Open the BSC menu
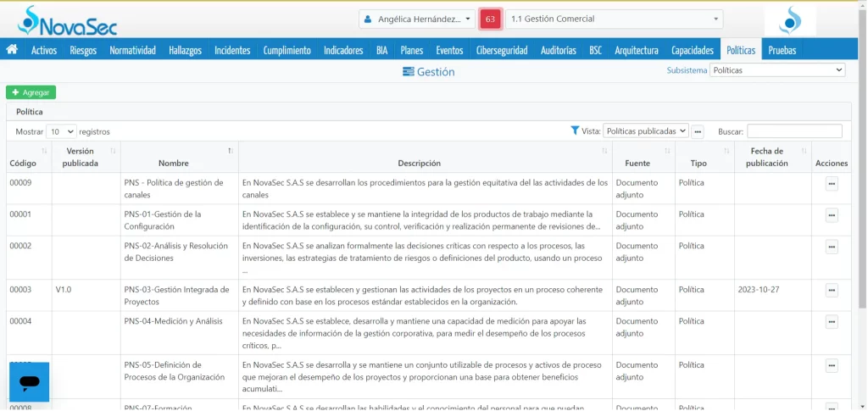The width and height of the screenshot is (868, 411). click(x=596, y=50)
